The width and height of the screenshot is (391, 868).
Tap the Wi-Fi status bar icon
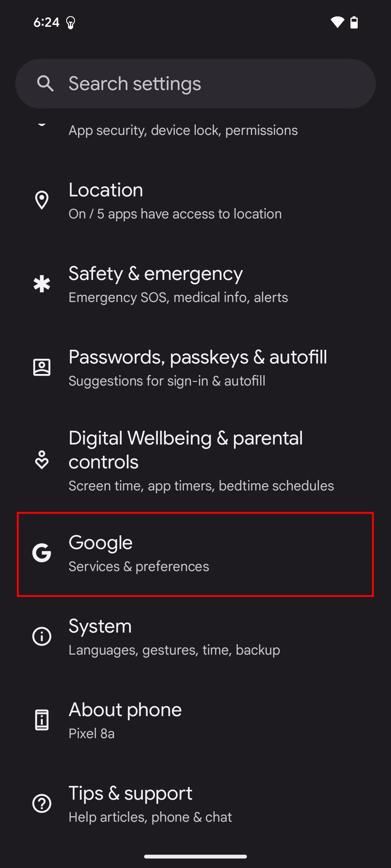[x=337, y=22]
